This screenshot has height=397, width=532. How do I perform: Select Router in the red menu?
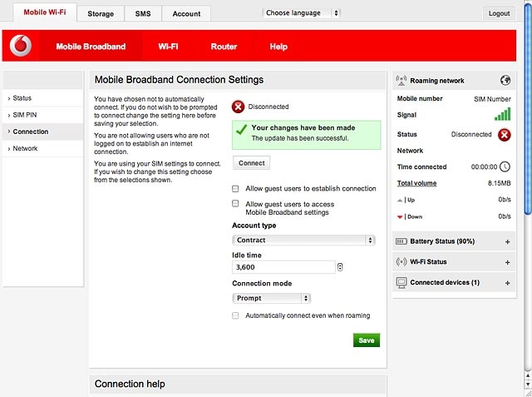coord(224,46)
